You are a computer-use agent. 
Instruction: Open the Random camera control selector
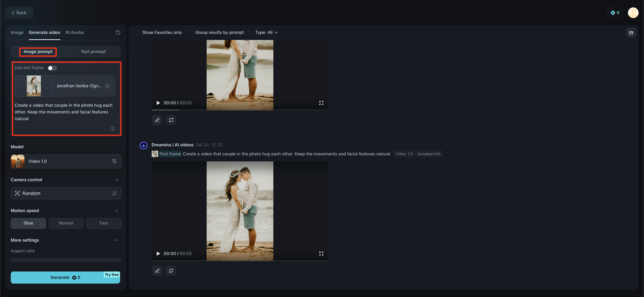tap(66, 193)
